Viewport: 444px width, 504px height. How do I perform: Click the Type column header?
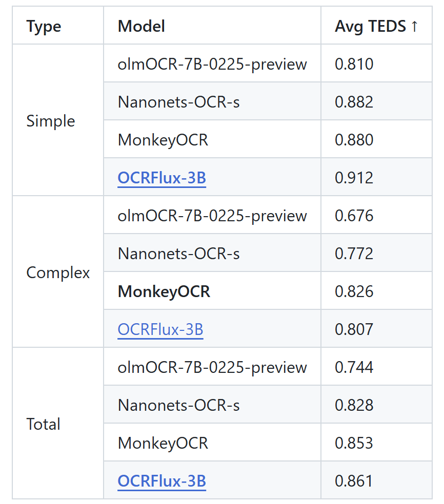point(44,26)
